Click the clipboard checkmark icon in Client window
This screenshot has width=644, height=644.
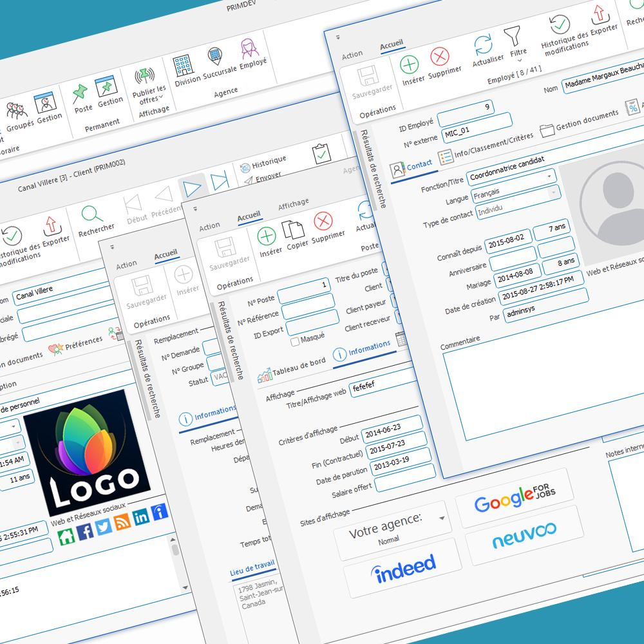point(321,154)
